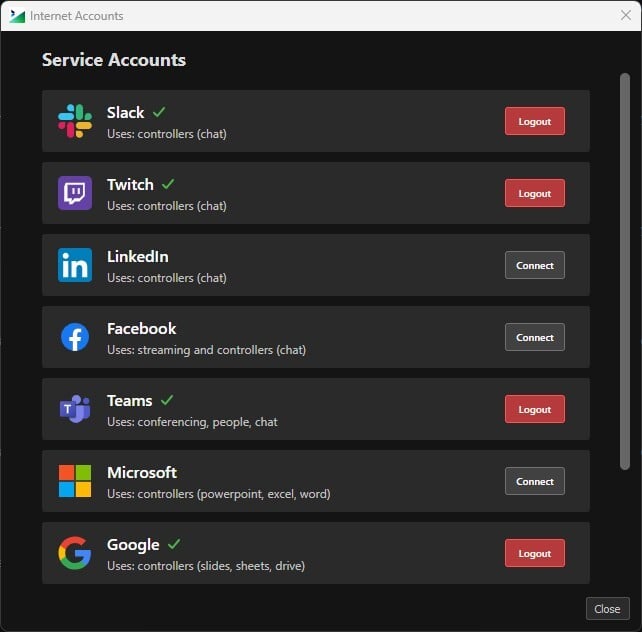This screenshot has width=642, height=632.
Task: Click the green checkmark beside Twitch
Action: tap(168, 184)
